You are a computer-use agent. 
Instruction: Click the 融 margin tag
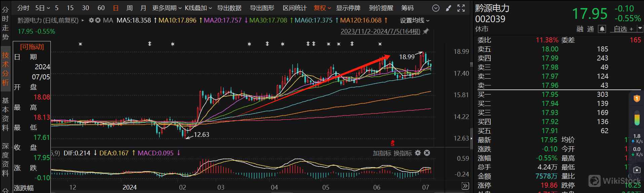580,29
